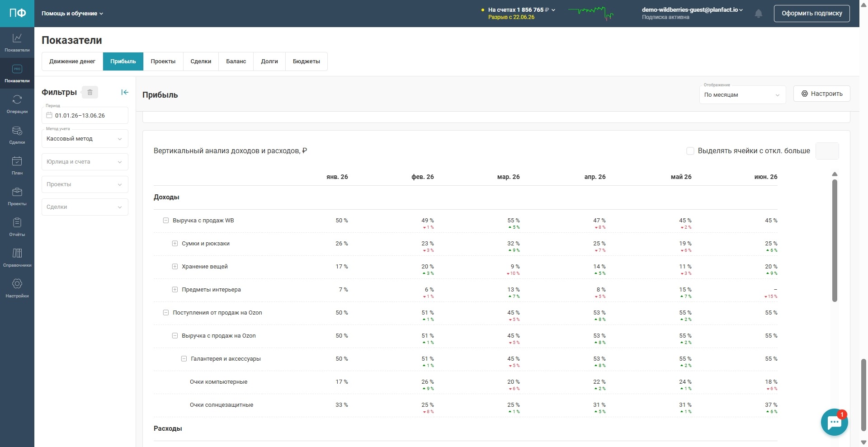Open the Операции sidebar section

pyautogui.click(x=17, y=104)
